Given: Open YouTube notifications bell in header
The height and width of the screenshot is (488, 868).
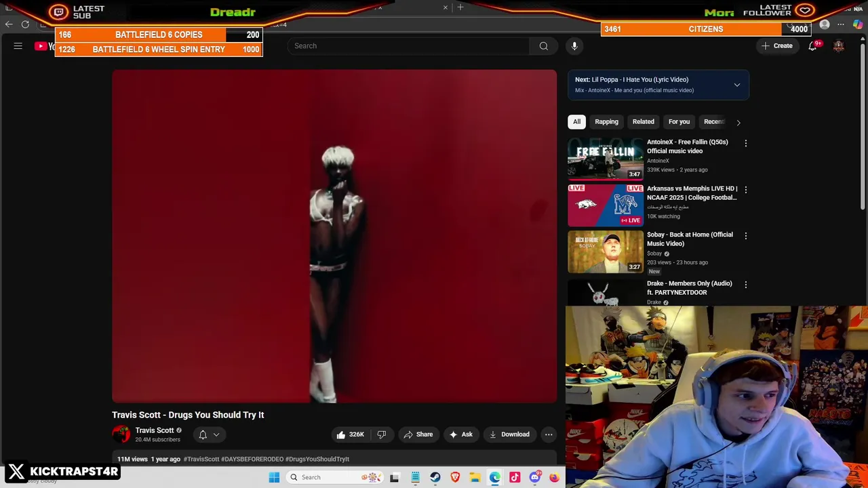Looking at the screenshot, I should (x=812, y=46).
